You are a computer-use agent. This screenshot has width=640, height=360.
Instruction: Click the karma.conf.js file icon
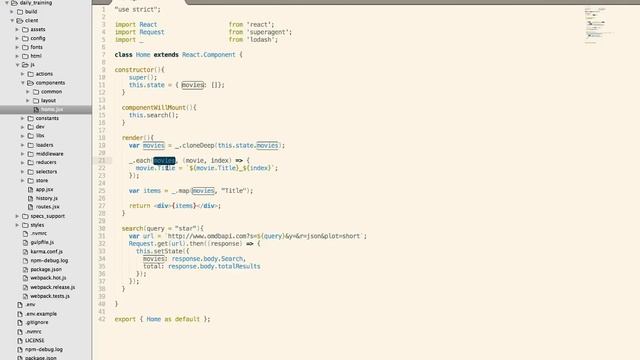(x=25, y=252)
